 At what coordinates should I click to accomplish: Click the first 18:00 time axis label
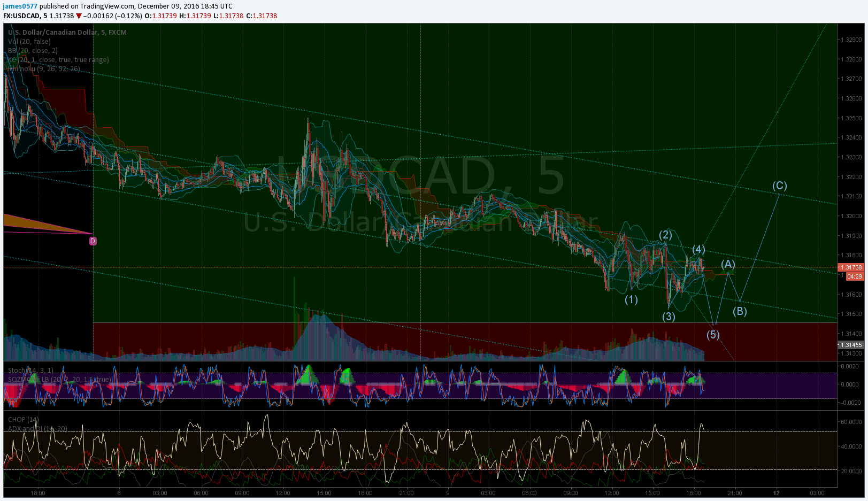click(38, 493)
